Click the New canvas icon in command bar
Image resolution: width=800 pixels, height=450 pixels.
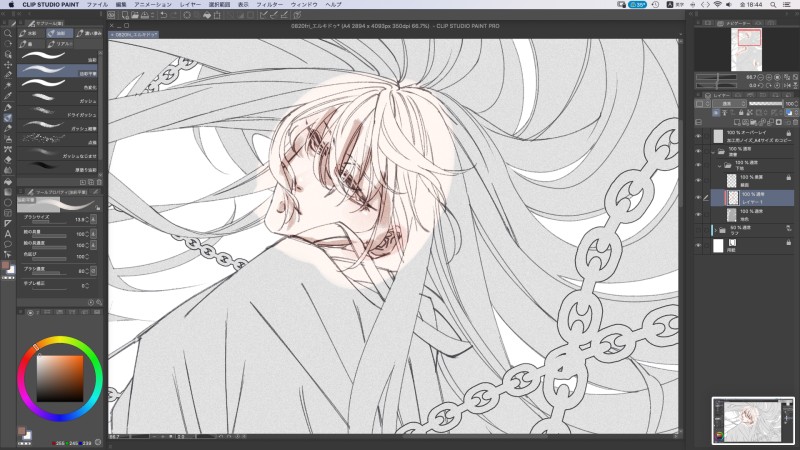pos(125,15)
